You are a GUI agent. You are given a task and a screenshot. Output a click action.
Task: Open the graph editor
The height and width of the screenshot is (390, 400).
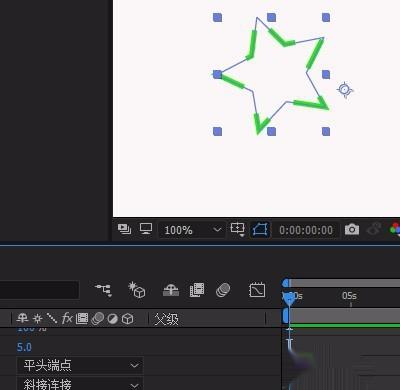tap(257, 290)
